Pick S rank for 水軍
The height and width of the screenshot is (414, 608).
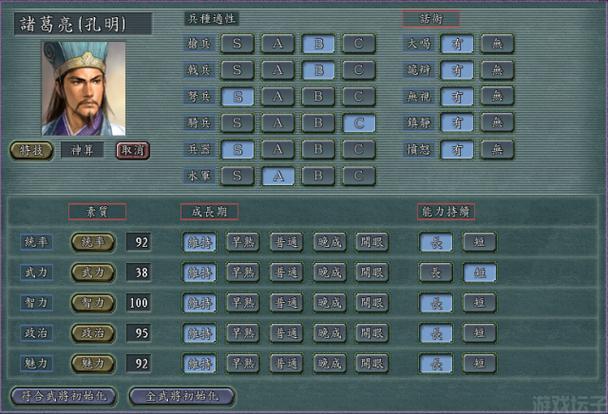click(237, 175)
